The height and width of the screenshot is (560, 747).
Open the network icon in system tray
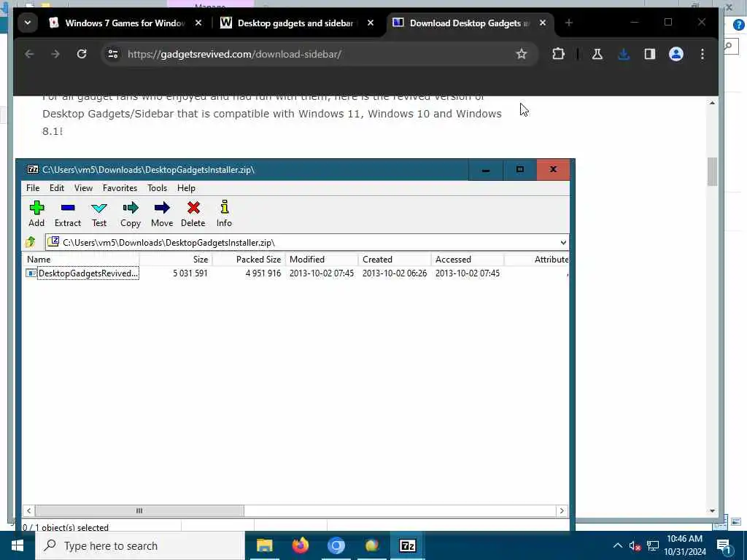(653, 545)
